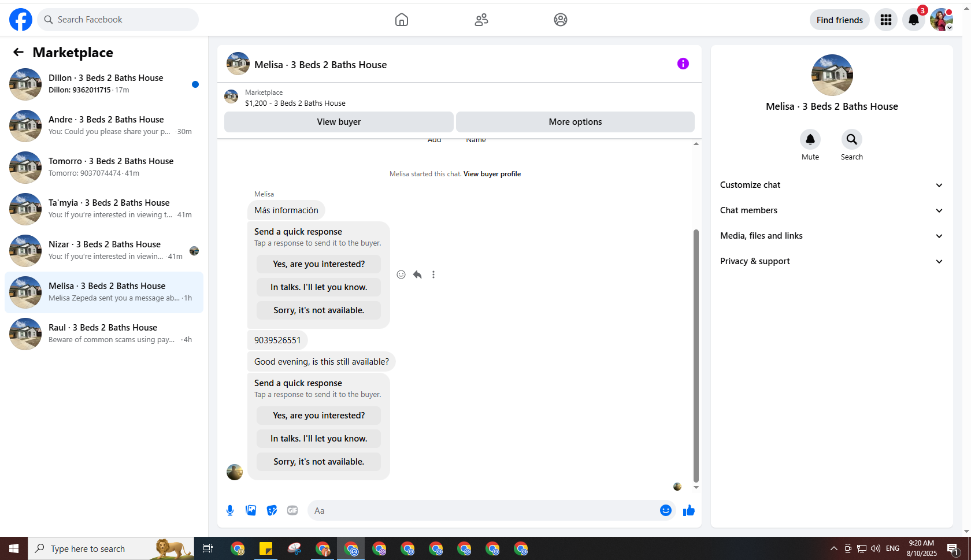Open more actions for the message
The height and width of the screenshot is (560, 971).
(x=433, y=275)
